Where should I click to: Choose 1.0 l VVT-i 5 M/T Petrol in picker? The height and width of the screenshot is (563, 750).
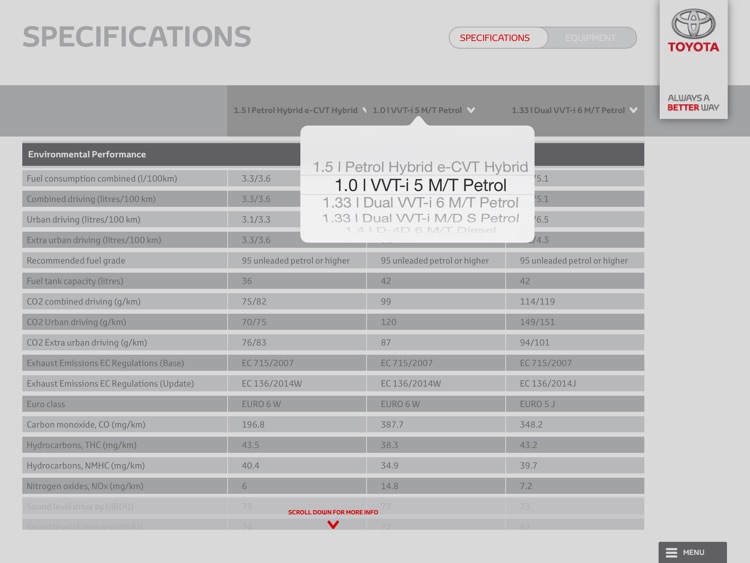[420, 185]
